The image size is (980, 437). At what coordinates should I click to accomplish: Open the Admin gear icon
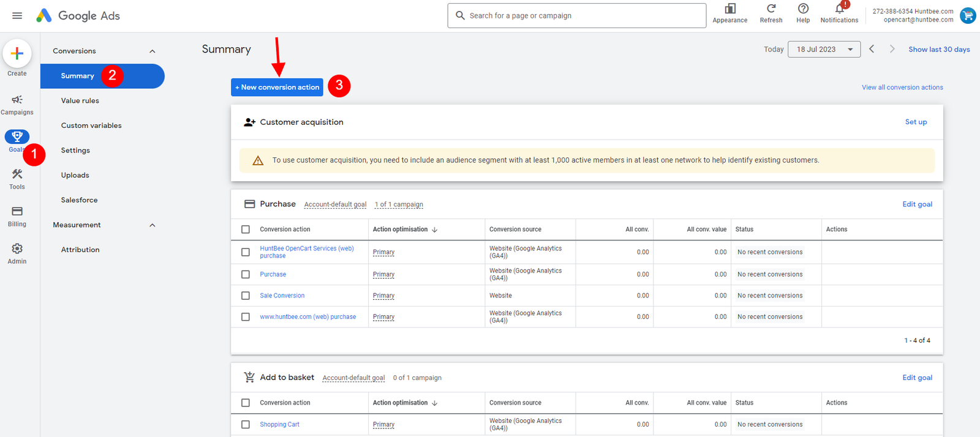17,248
